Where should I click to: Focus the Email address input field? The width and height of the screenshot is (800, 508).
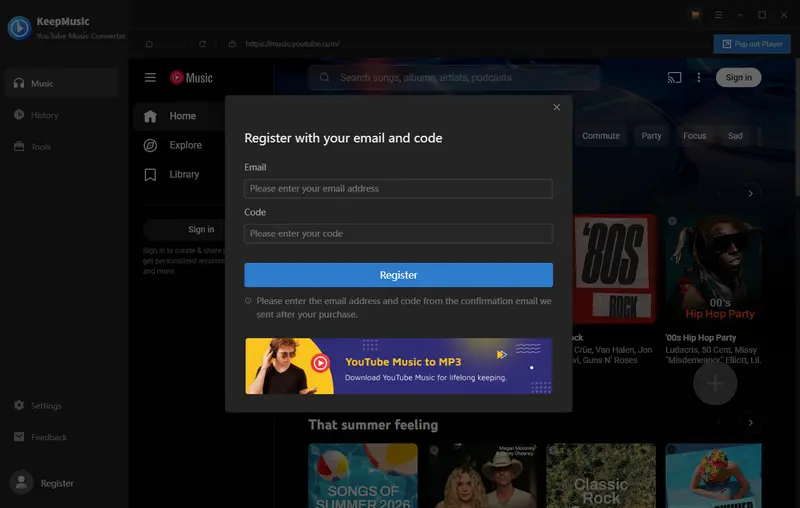click(x=398, y=189)
